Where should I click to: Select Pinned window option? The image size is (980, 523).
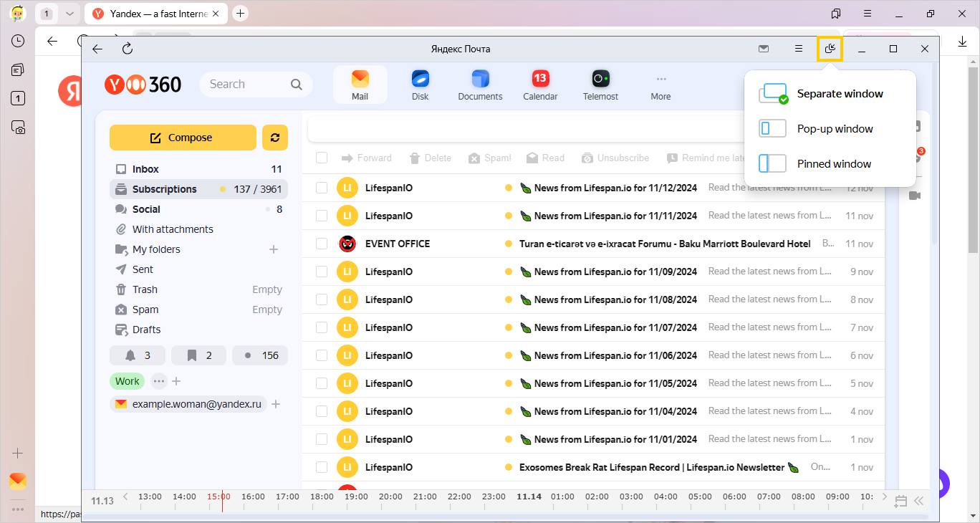pos(834,164)
